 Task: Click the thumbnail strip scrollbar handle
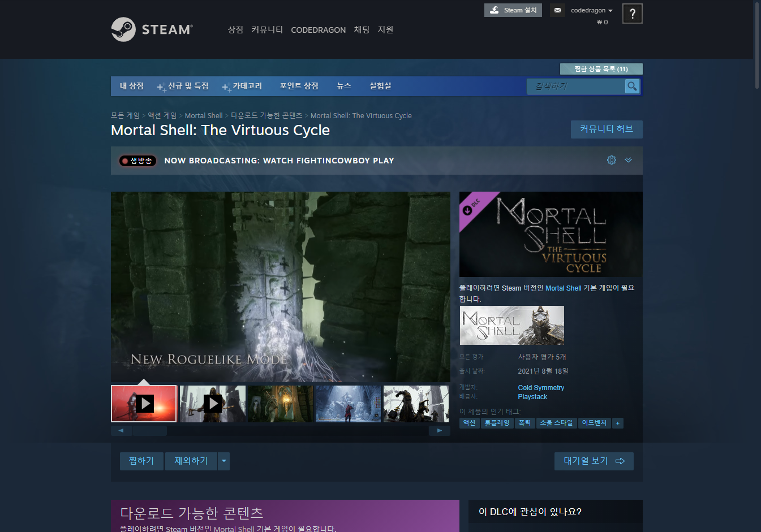[x=150, y=431]
